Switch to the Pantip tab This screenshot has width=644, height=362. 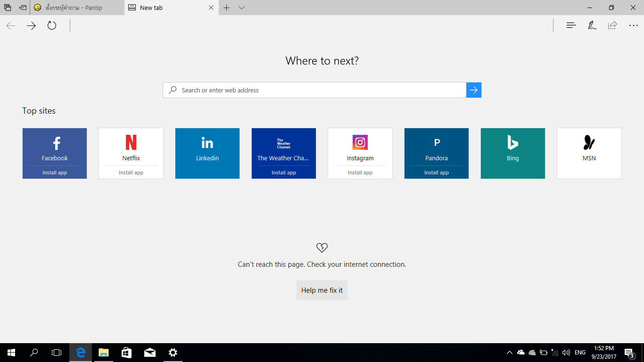tap(77, 8)
